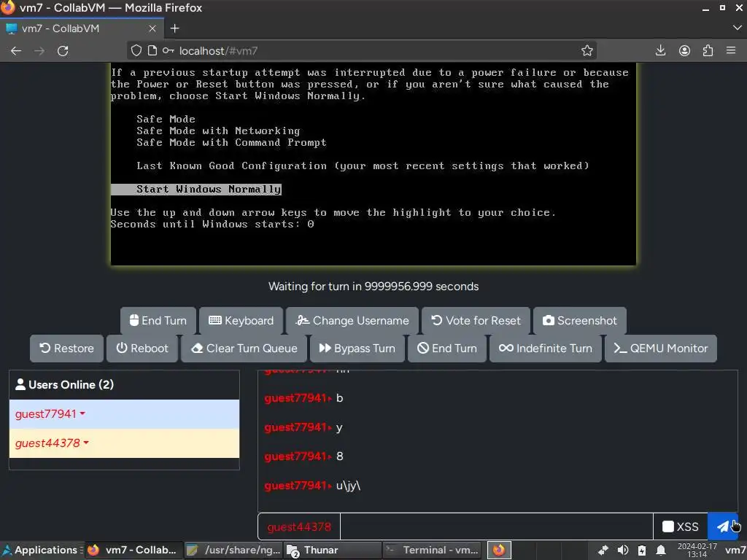
Task: Click Change Username button
Action: pyautogui.click(x=352, y=321)
